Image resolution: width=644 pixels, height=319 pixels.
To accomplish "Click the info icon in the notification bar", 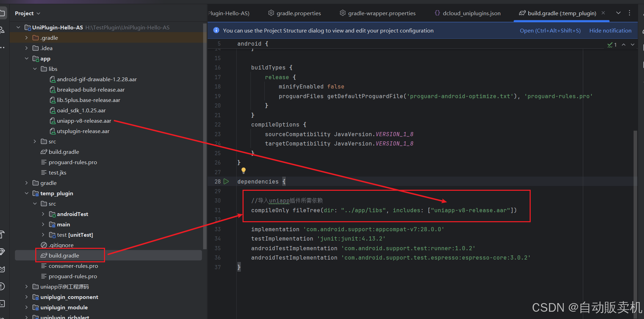I will 216,30.
